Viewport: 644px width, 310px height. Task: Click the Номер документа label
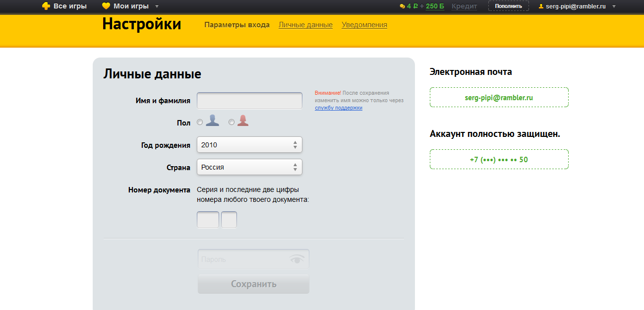[x=159, y=189]
